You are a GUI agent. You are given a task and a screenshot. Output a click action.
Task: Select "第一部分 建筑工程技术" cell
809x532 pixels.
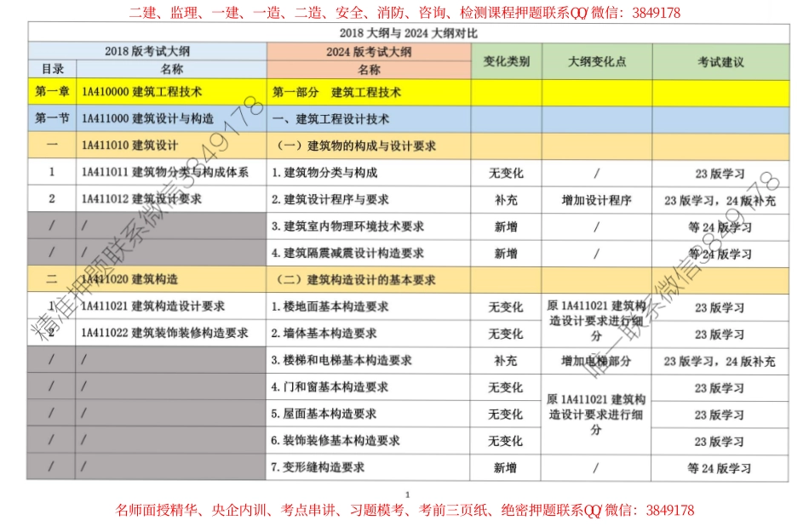[369, 93]
